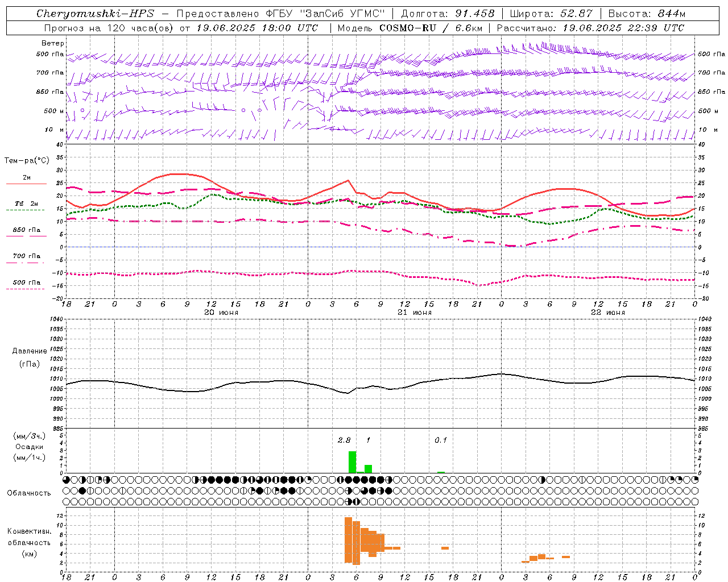728x582 pixels.
Task: Click the dash-dot line sample under legend '700 гПа'
Action: 25,263
